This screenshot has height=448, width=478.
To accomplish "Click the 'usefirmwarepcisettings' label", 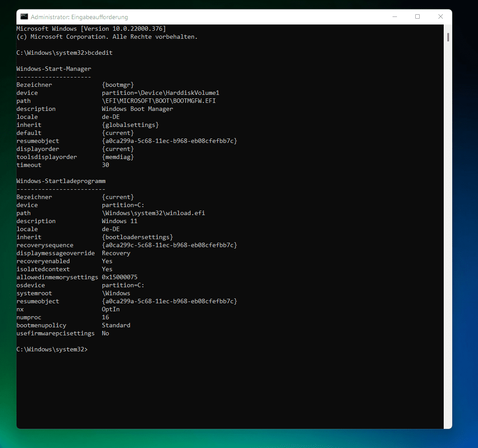I will point(56,334).
